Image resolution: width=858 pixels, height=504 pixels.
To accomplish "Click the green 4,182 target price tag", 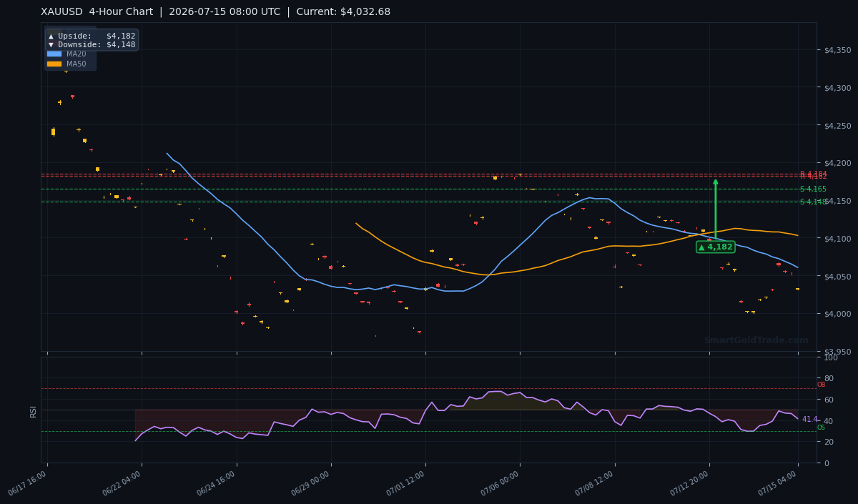I will point(716,247).
